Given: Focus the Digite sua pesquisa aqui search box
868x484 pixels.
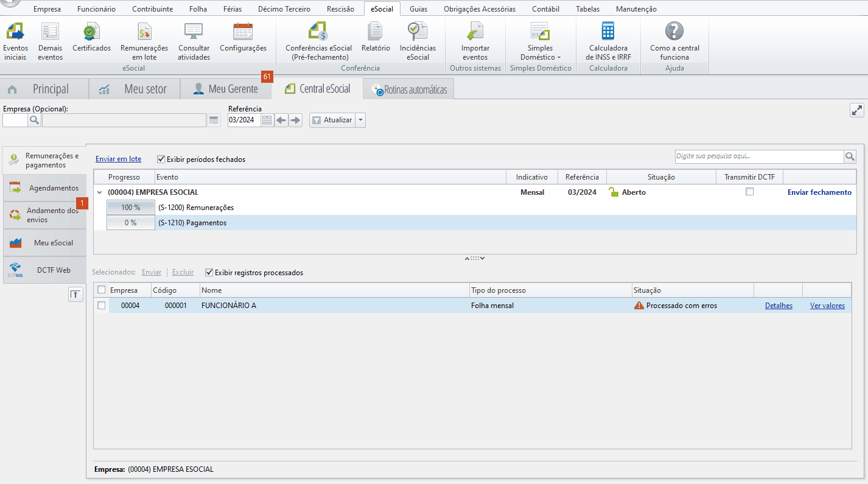Looking at the screenshot, I should (759, 157).
